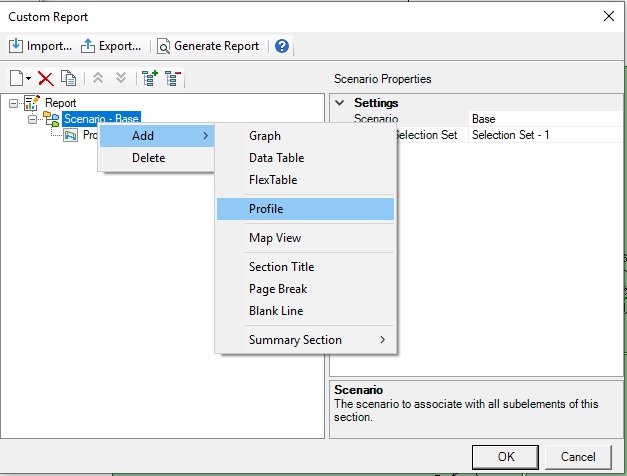Click the Collapse All tree icon
This screenshot has width=627, height=476.
coord(172,78)
